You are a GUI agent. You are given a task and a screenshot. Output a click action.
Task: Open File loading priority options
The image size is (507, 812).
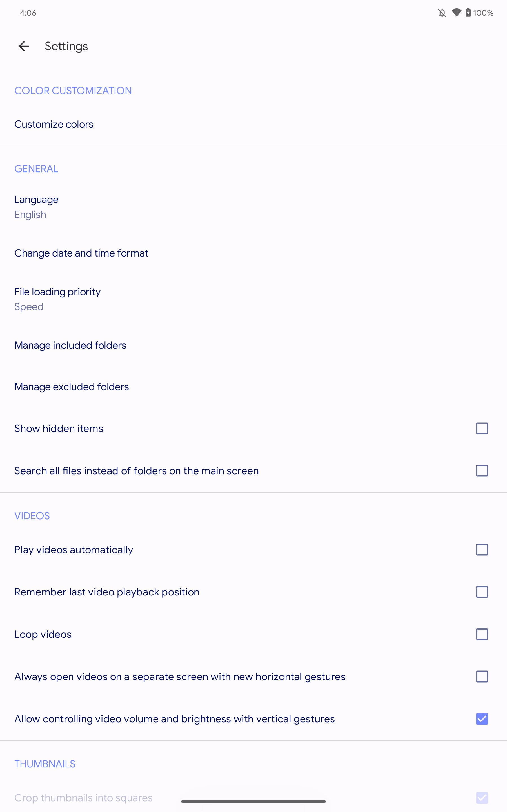(x=57, y=299)
